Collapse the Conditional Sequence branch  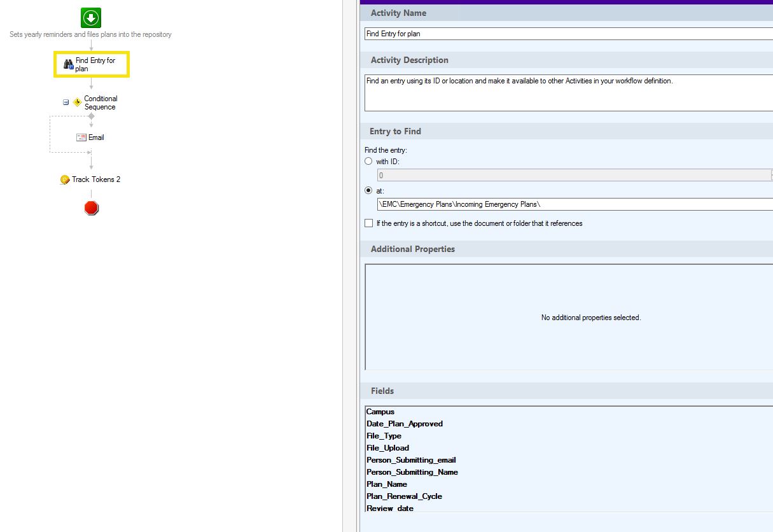(66, 102)
